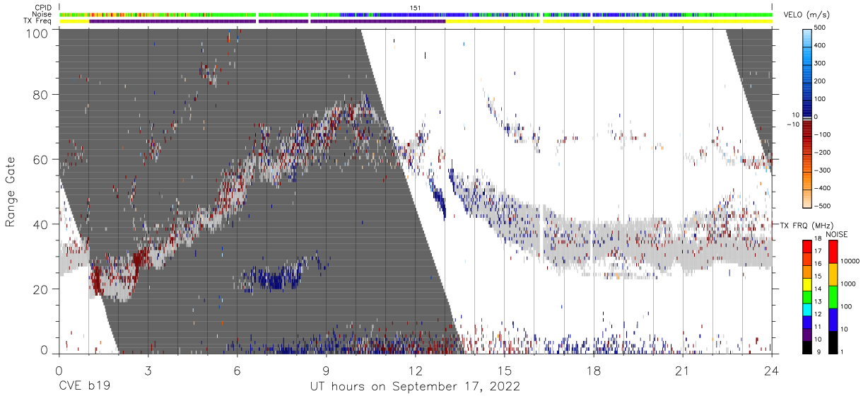Viewport: 868px width, 401px height.
Task: Click the "TX Freq" row label at top left
Action: 37,21
